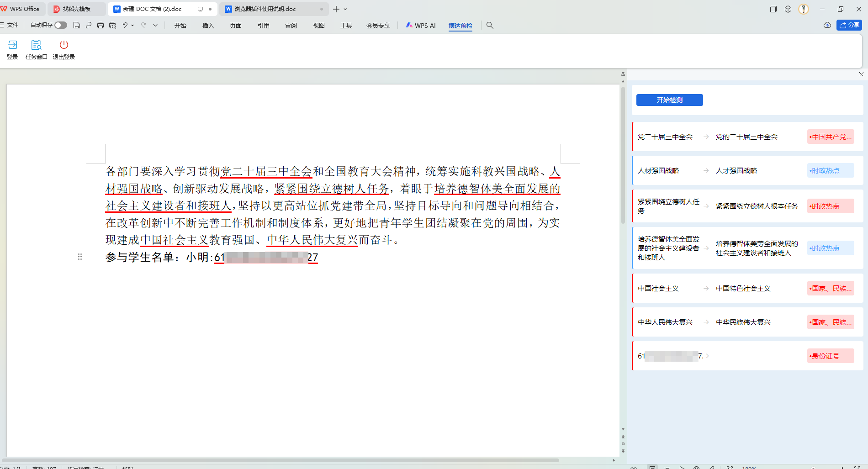The image size is (868, 469).
Task: Open the new tab dropdown arrow
Action: click(x=345, y=9)
